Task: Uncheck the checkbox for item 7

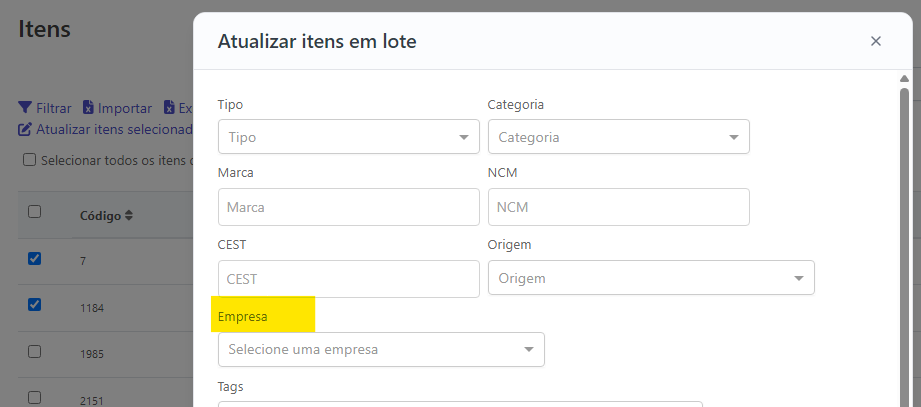Action: coord(35,258)
